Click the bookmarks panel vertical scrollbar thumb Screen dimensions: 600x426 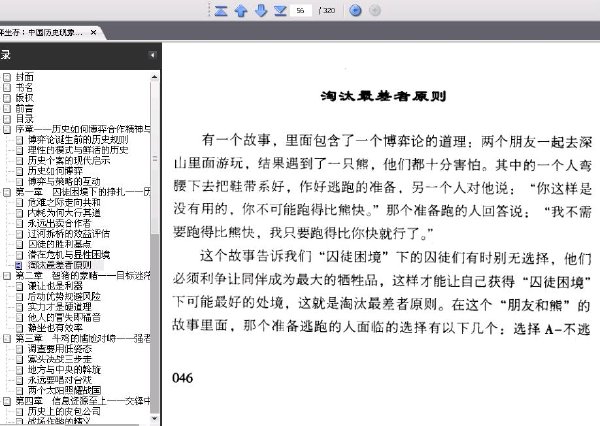click(155, 157)
